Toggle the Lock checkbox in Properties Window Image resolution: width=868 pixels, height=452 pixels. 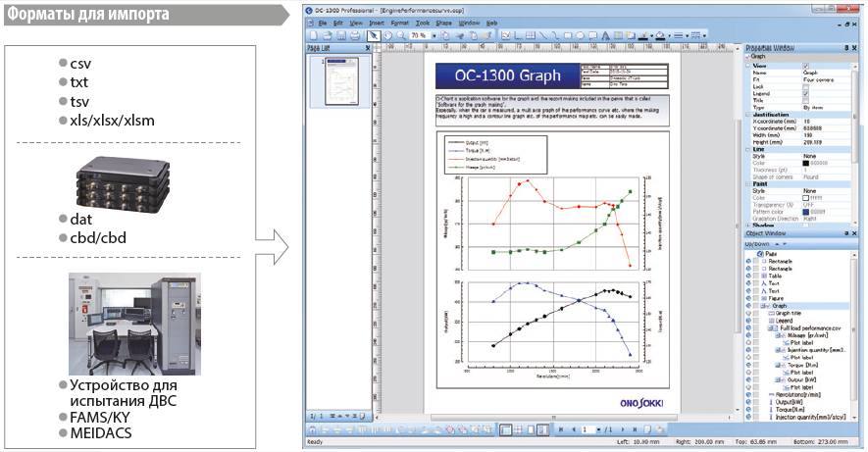click(x=806, y=87)
